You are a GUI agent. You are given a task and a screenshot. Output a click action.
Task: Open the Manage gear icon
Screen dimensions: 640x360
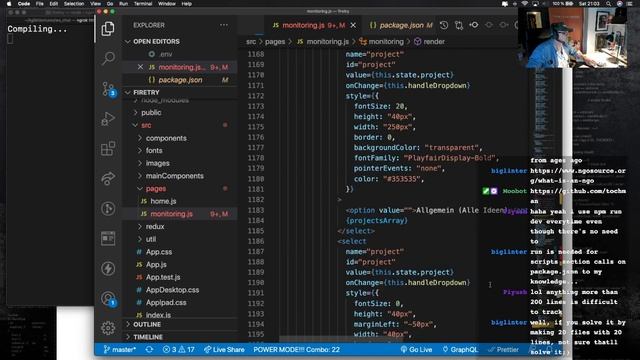(x=108, y=328)
